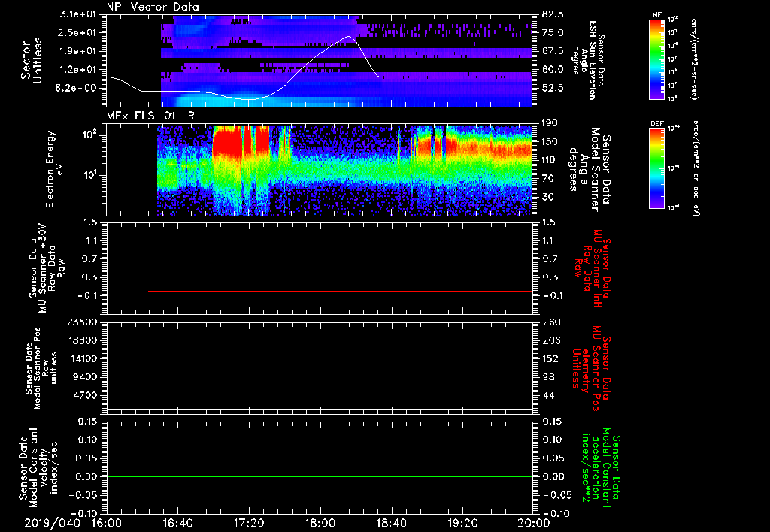Click the 'MU Scanner +30V Raw Data' axis label
This screenshot has height=532, width=770.
coord(47,268)
